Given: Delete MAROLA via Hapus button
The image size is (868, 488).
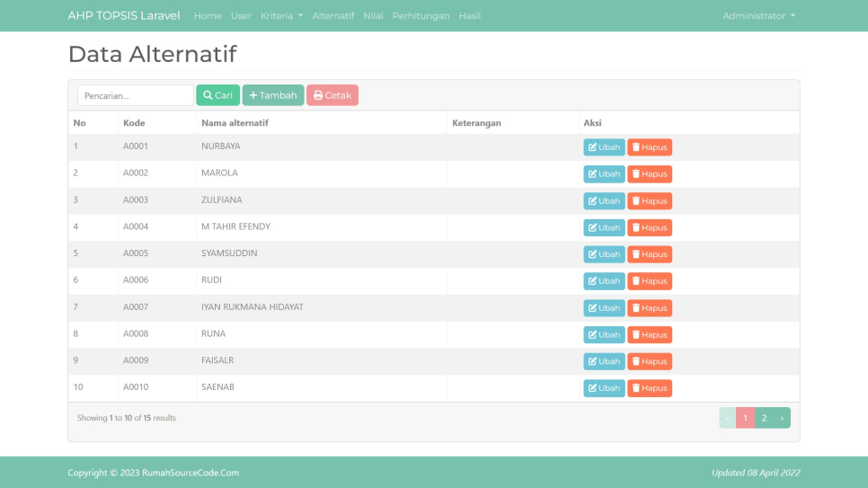Looking at the screenshot, I should click(650, 174).
